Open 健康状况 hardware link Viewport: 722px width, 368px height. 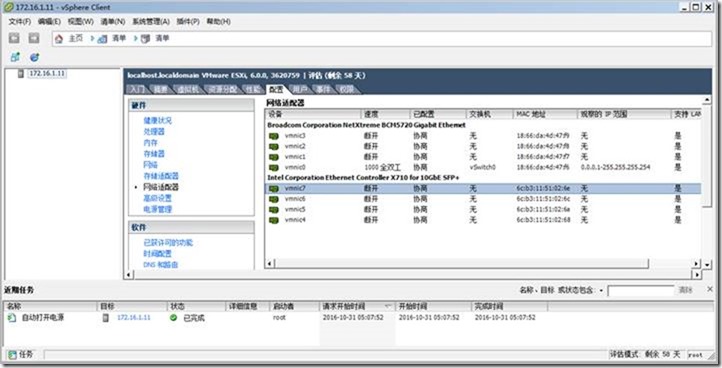pos(157,121)
